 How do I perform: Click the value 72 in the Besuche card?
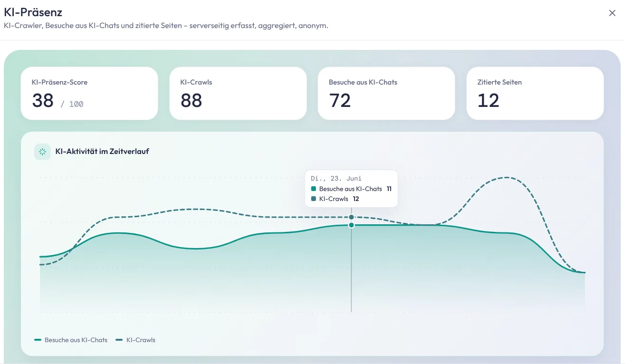pyautogui.click(x=340, y=100)
